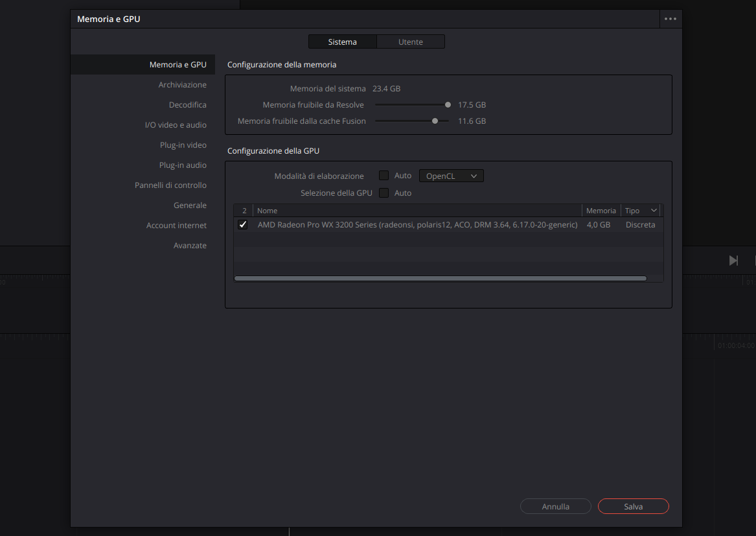This screenshot has width=756, height=536.
Task: Click the 23.4 GB system memory value
Action: coord(386,88)
